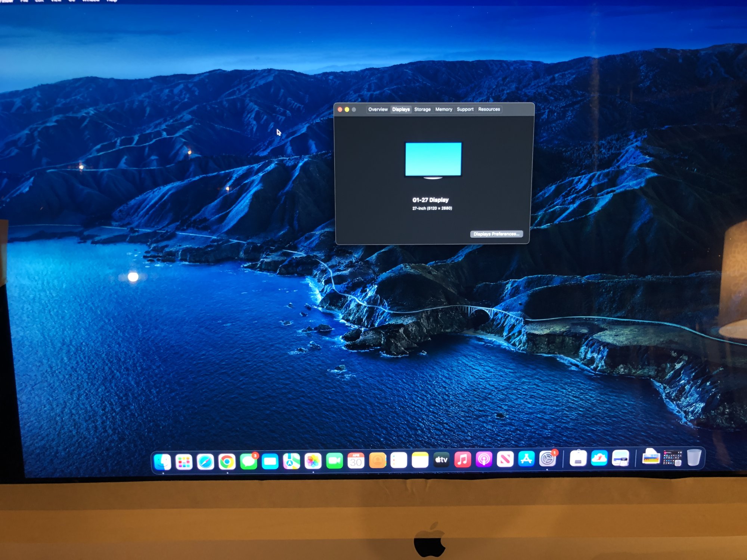Open the Support tab
The width and height of the screenshot is (747, 560).
465,109
